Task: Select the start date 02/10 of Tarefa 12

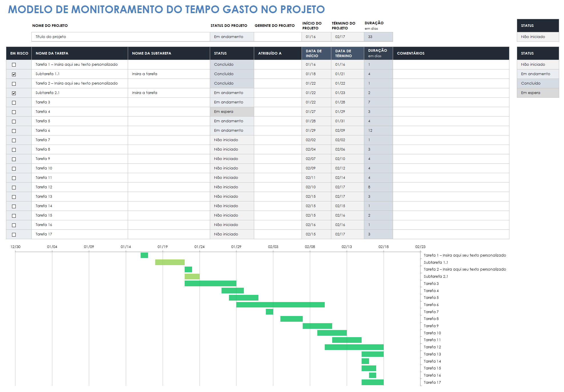Action: pos(316,187)
